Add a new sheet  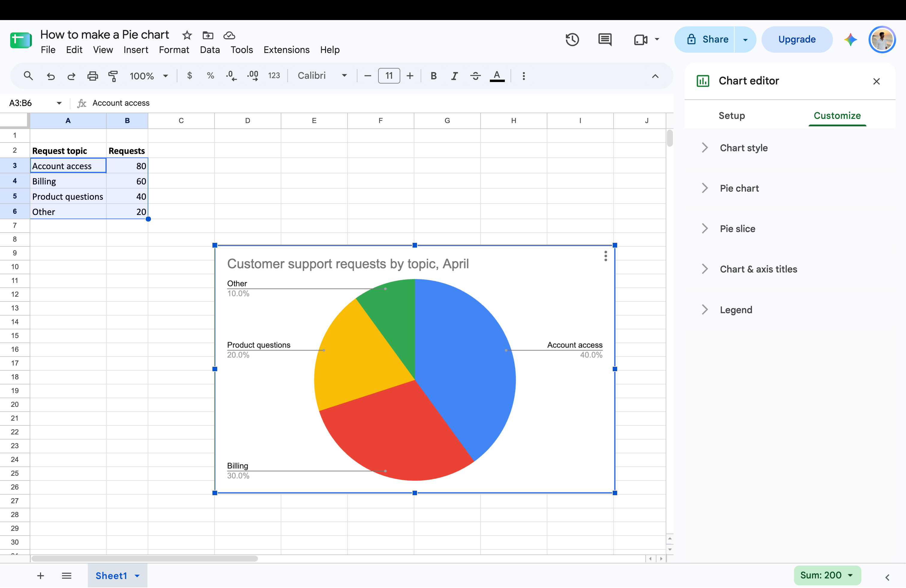40,575
